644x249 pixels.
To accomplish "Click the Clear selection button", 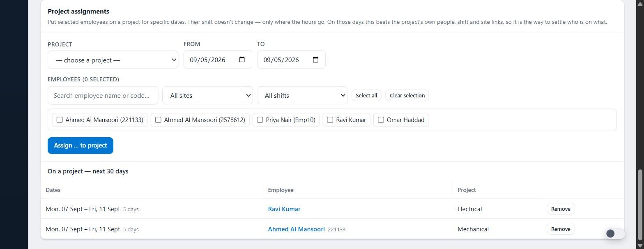I will (x=407, y=95).
